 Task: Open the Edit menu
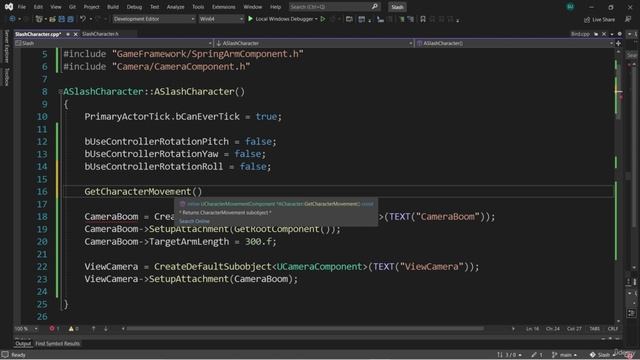tap(38, 7)
